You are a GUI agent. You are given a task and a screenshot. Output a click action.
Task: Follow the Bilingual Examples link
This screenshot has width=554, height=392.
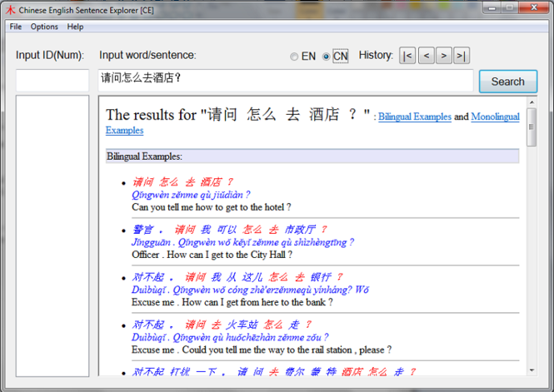415,117
